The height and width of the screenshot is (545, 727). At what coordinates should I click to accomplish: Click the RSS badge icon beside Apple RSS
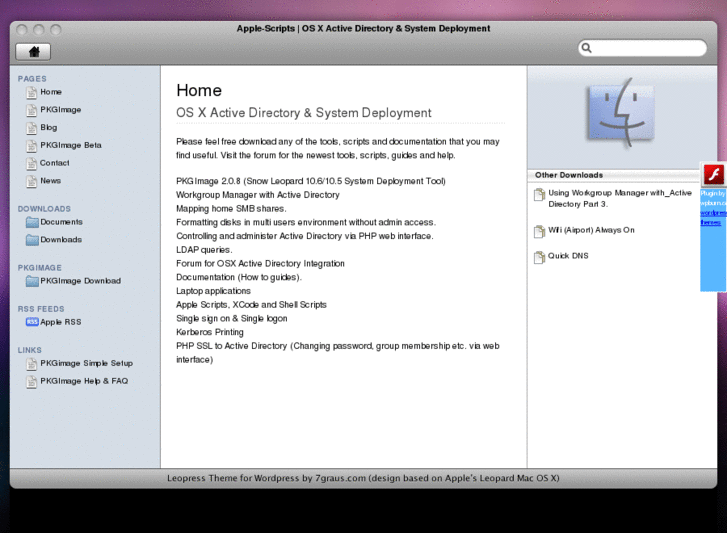[32, 322]
